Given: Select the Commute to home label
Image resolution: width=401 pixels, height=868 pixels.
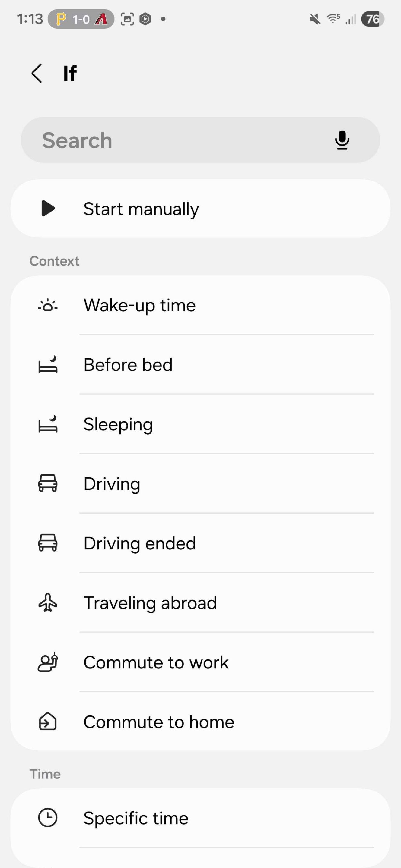Looking at the screenshot, I should pos(159,722).
